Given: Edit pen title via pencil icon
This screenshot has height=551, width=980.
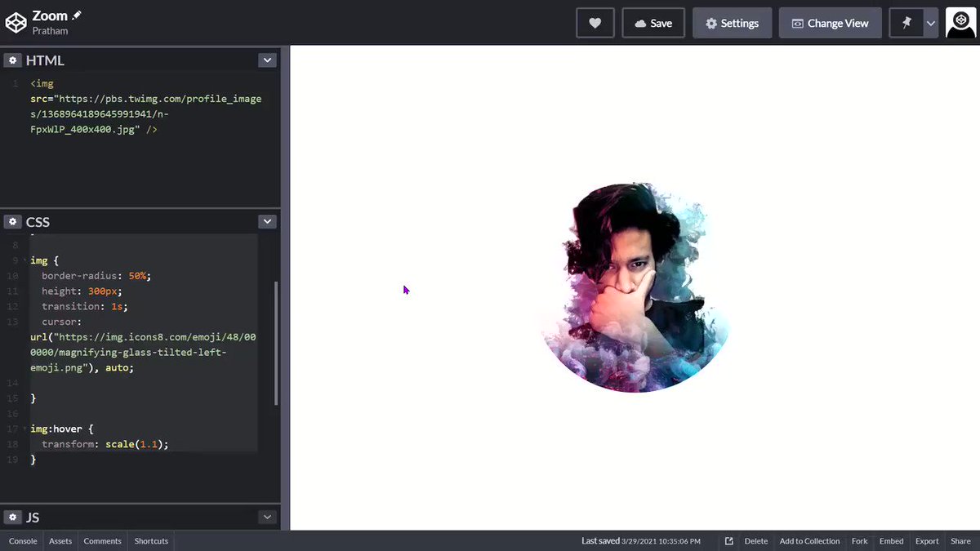Looking at the screenshot, I should click(x=77, y=15).
